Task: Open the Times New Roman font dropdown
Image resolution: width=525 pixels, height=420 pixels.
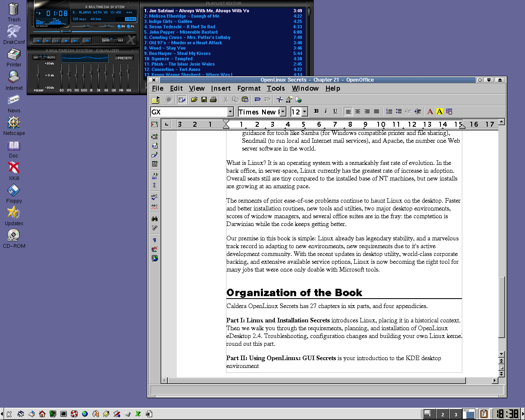Action: pyautogui.click(x=283, y=112)
